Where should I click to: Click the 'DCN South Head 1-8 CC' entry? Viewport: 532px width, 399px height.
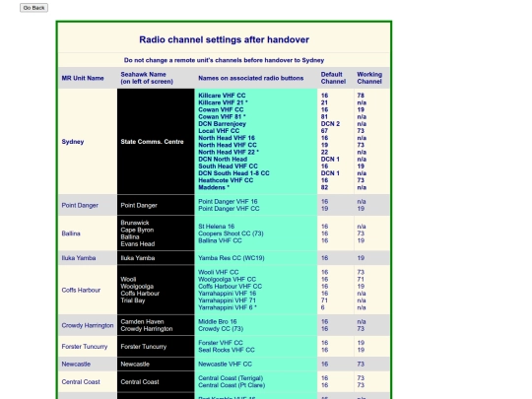pos(233,173)
